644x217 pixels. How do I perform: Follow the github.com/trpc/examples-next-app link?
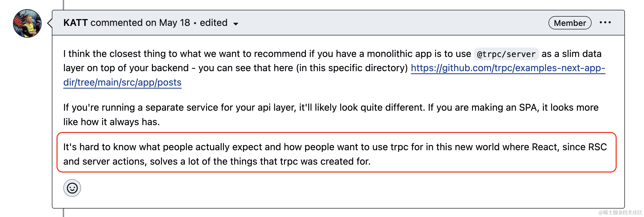(508, 68)
